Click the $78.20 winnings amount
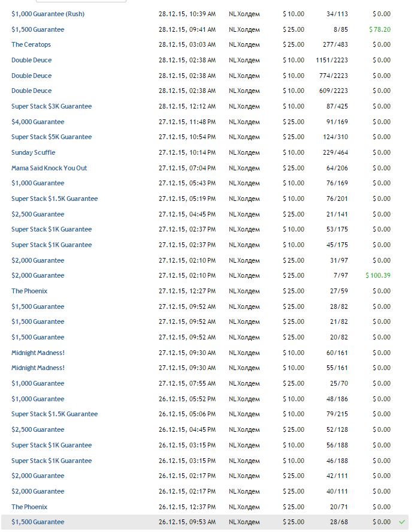Viewport: 414px width, 532px height. tap(380, 29)
